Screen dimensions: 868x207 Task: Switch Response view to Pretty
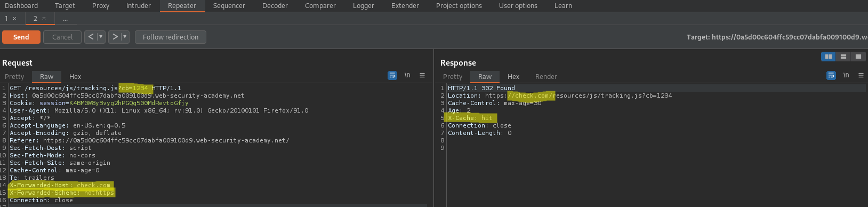pos(453,76)
